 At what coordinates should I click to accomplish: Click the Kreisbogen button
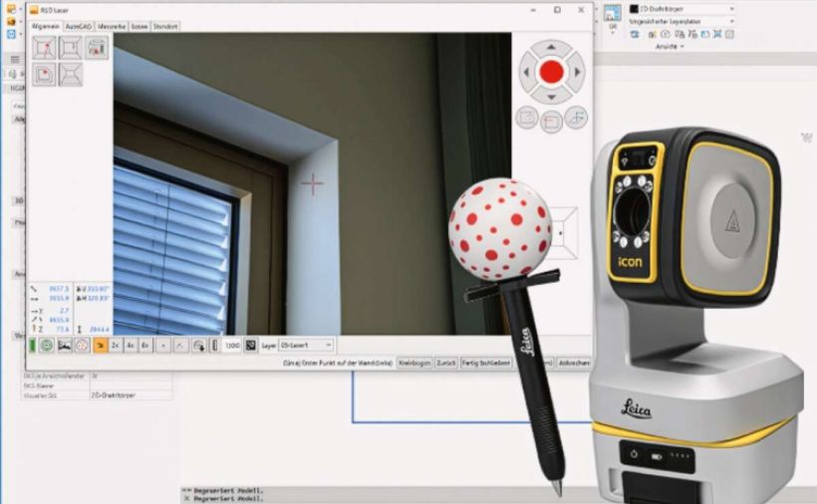415,364
